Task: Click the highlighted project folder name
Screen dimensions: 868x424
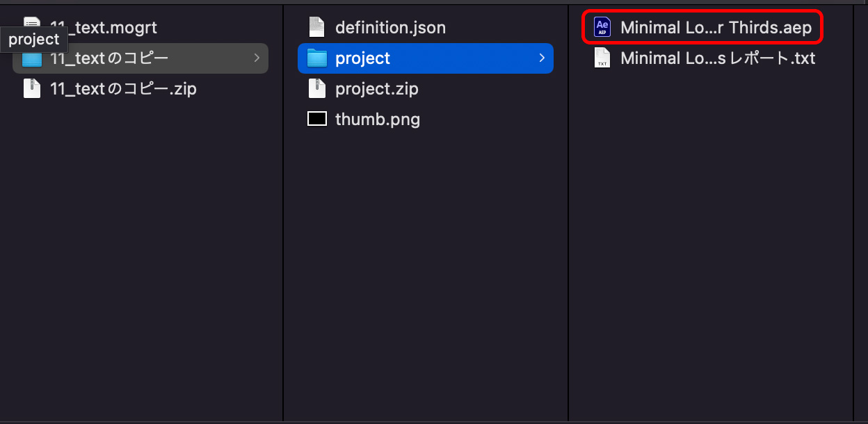Action: click(362, 58)
